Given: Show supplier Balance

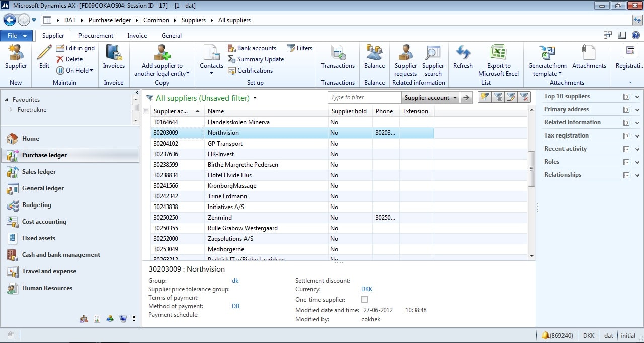Looking at the screenshot, I should (x=374, y=57).
